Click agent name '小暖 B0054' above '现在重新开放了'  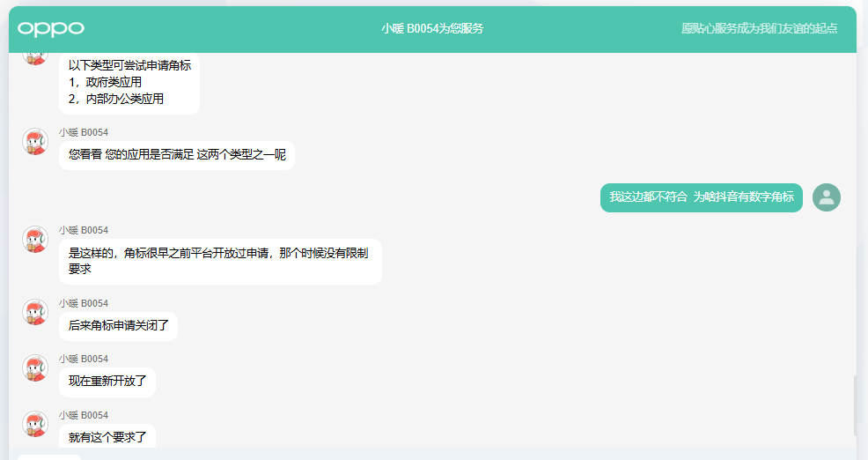84,359
